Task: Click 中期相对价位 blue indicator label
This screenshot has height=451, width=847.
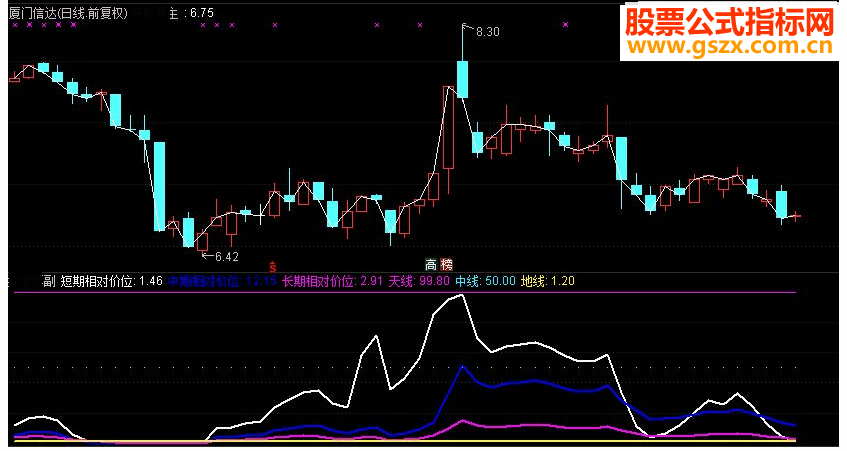Action: 222,281
